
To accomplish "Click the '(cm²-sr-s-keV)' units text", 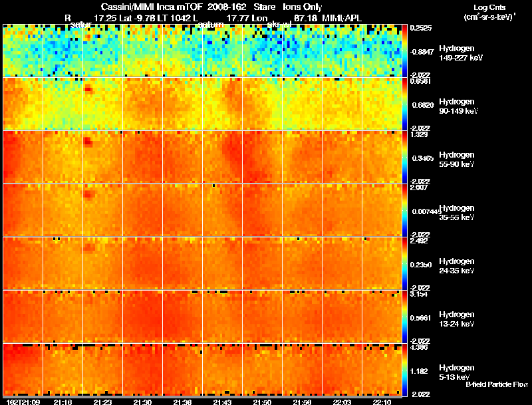I will coord(489,17).
